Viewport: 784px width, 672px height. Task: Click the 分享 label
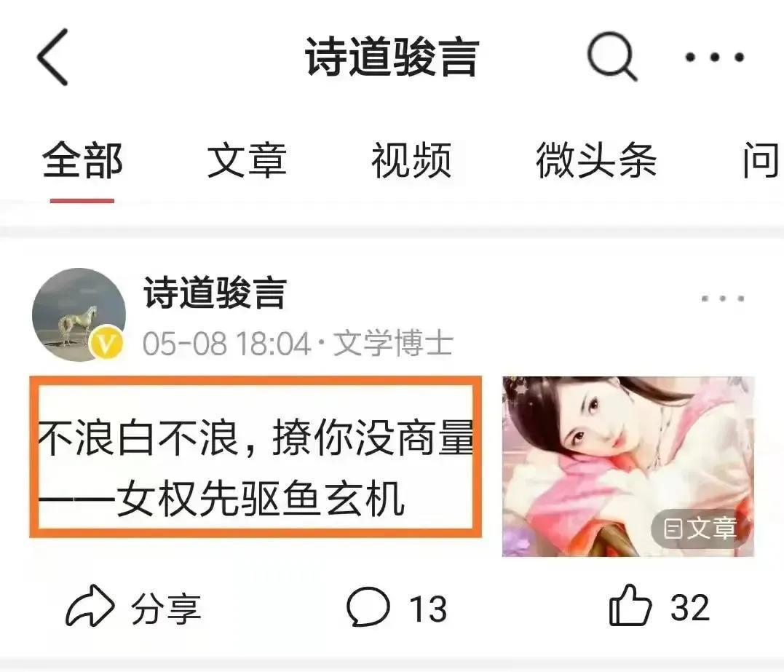pyautogui.click(x=166, y=609)
